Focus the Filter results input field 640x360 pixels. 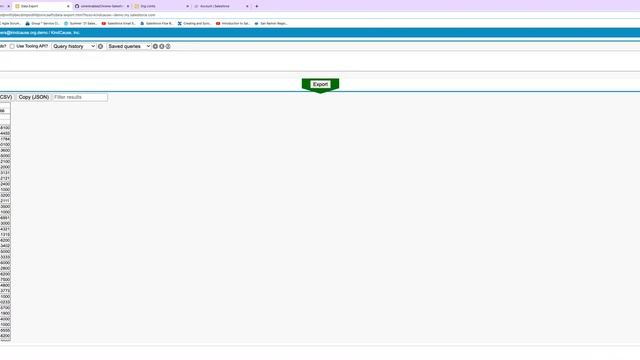point(80,97)
